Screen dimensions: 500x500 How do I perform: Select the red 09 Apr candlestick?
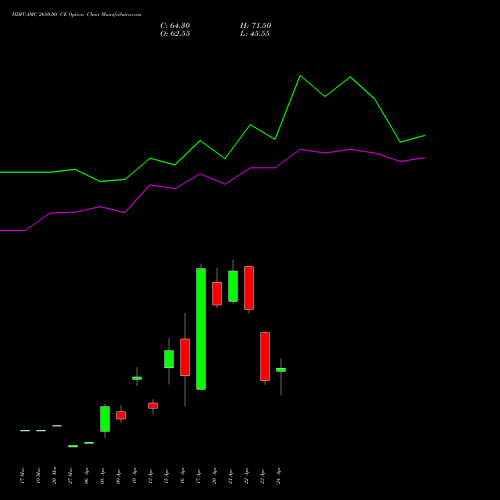point(121,415)
